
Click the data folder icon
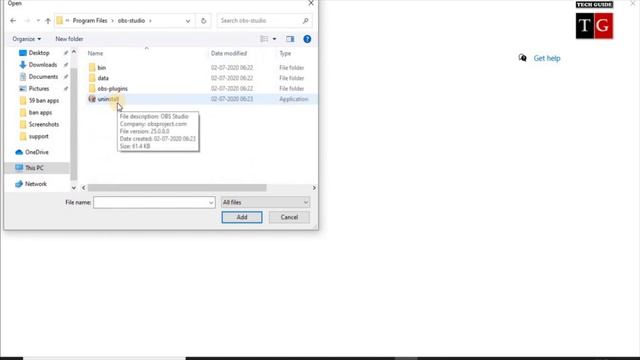92,78
